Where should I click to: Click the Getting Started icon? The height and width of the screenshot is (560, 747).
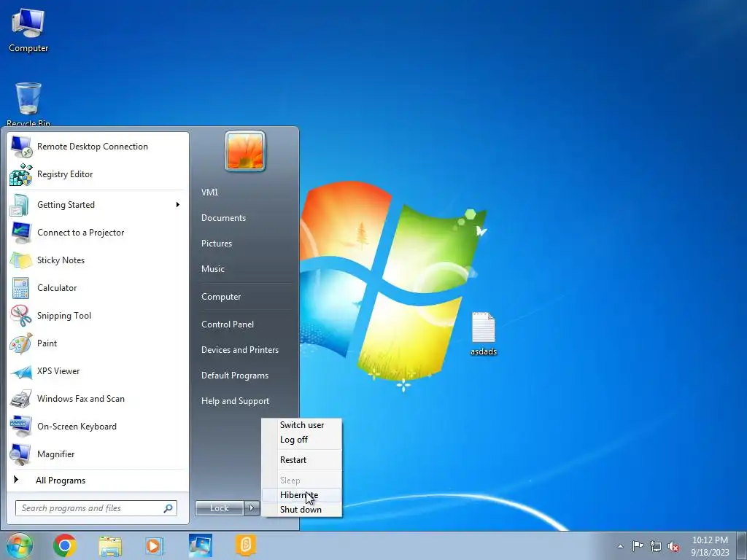(x=21, y=205)
